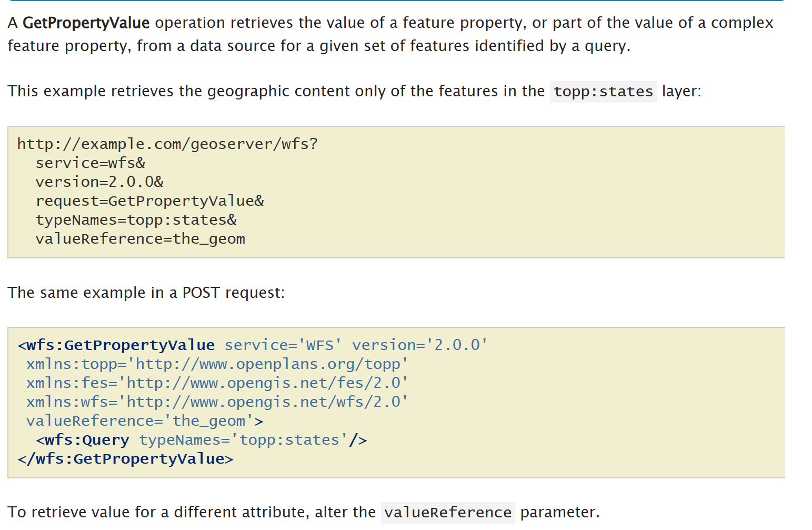812x530 pixels.
Task: Click the bold GetPropertyValue term in intro
Action: [x=86, y=23]
